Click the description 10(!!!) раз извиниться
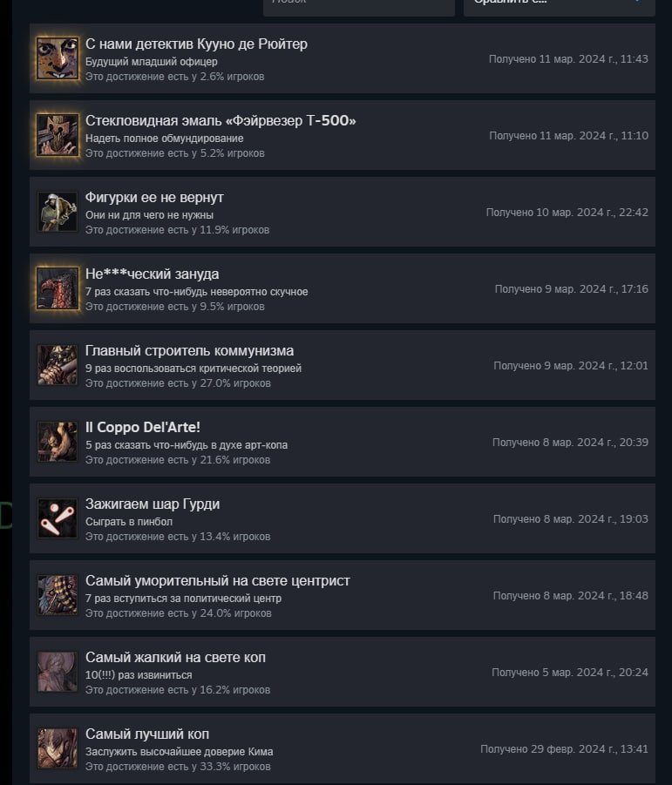The width and height of the screenshot is (672, 785). tap(139, 675)
